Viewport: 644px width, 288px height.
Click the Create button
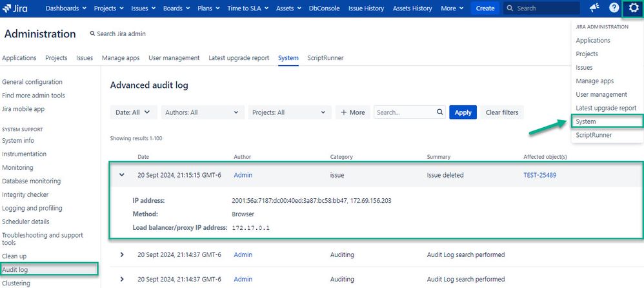485,8
